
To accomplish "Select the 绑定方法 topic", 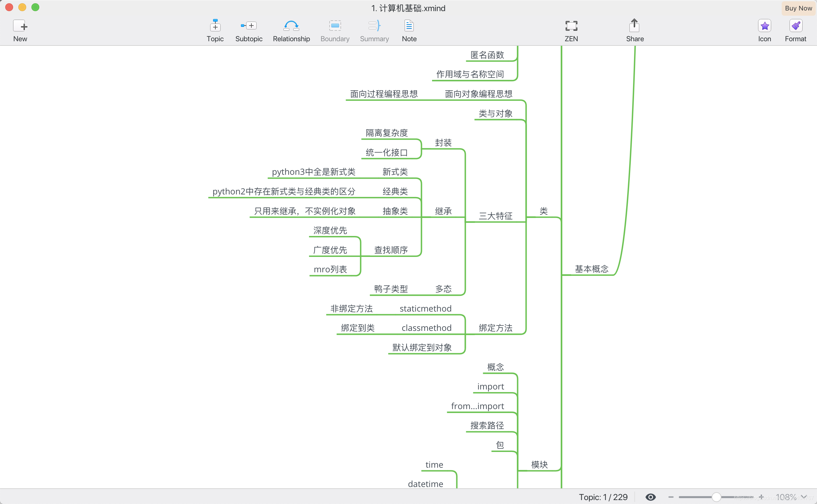I will (x=495, y=328).
